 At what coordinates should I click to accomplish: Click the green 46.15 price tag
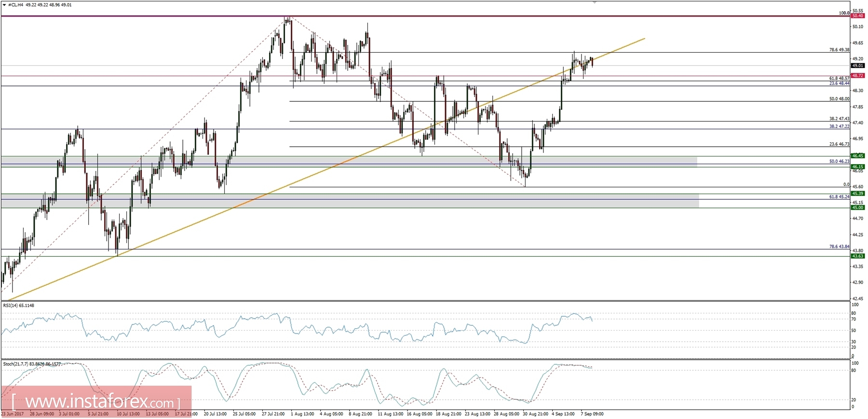[858, 167]
